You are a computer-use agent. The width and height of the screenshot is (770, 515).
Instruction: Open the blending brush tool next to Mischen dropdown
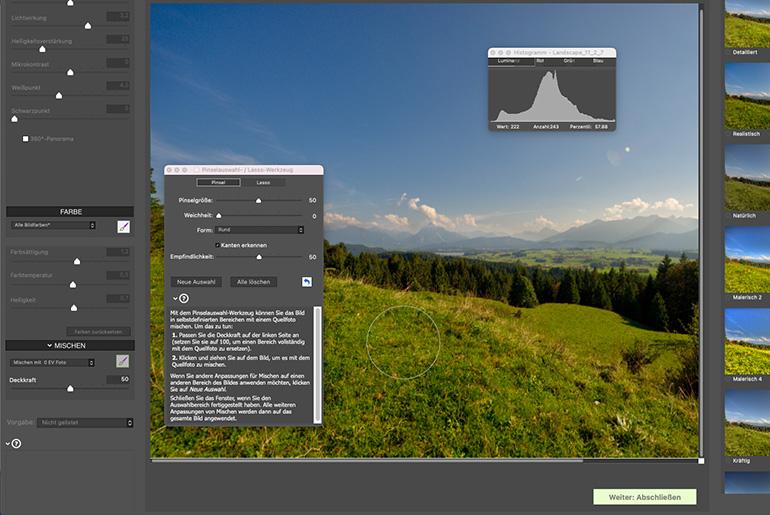pyautogui.click(x=123, y=361)
